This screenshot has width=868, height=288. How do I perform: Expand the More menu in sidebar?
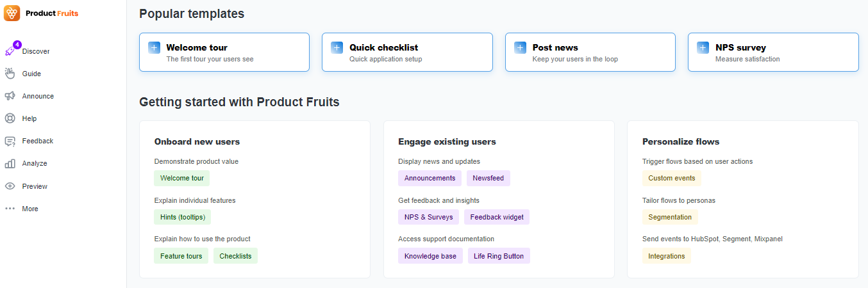click(x=21, y=209)
